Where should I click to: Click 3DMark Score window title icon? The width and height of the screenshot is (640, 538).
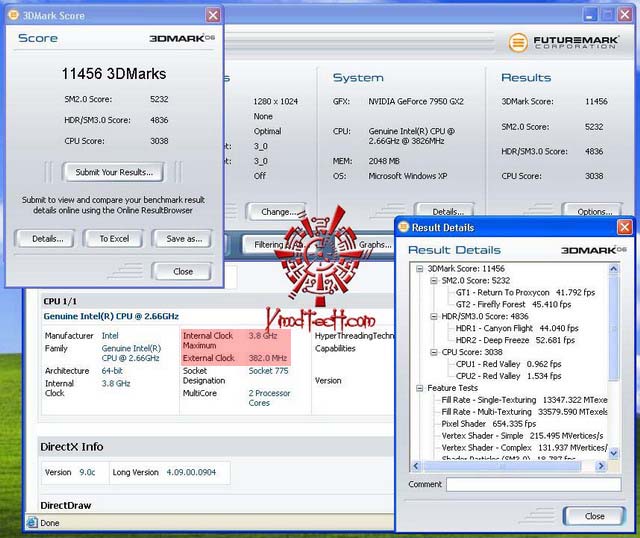point(13,15)
